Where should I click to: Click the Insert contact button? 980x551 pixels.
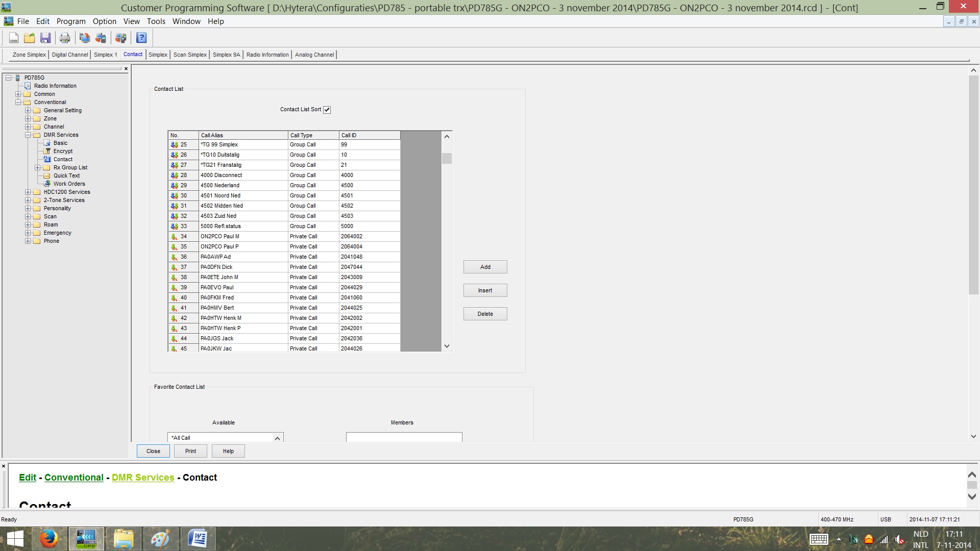click(485, 290)
